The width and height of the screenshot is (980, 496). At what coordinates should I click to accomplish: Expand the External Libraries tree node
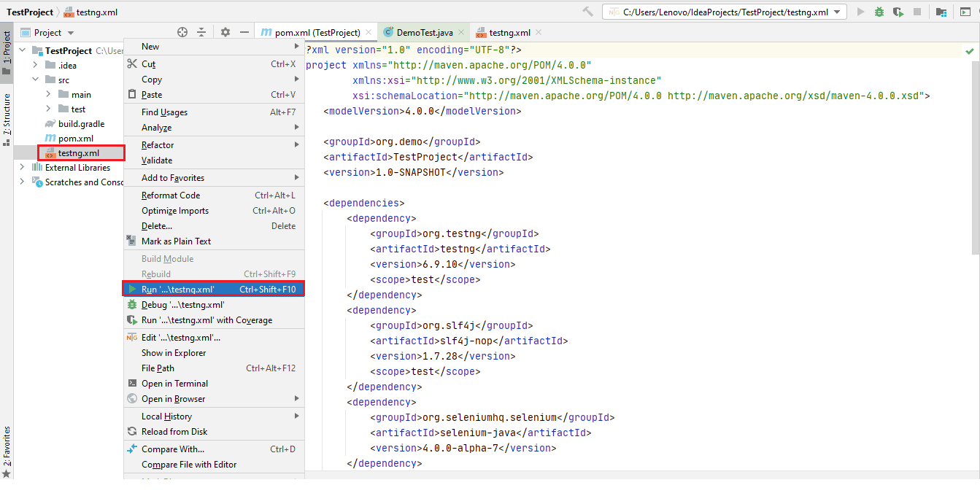click(x=22, y=168)
